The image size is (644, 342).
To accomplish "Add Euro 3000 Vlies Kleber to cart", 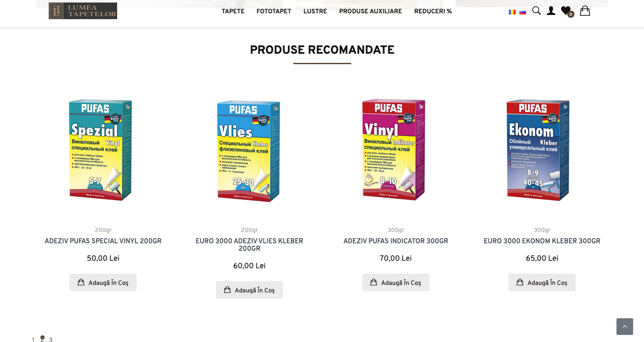I will (x=249, y=290).
